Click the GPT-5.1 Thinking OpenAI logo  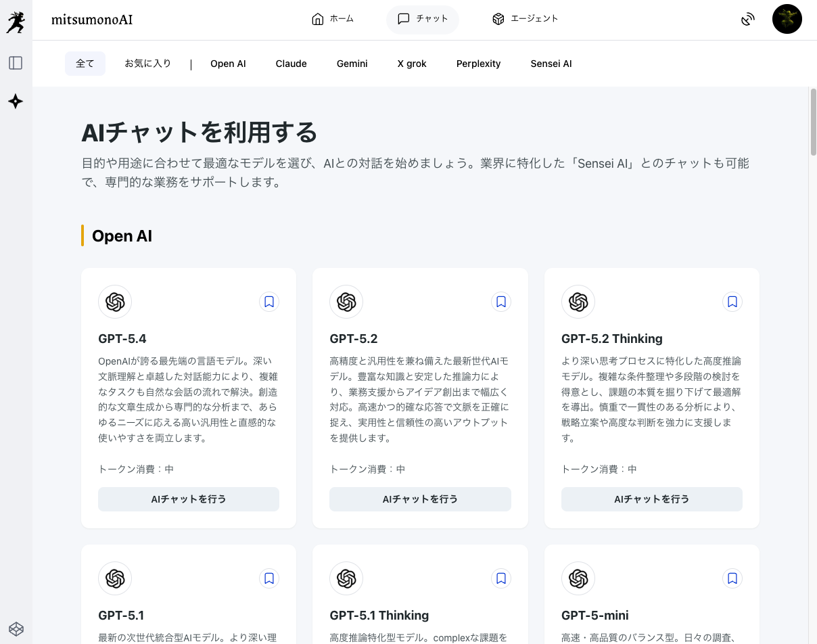click(346, 578)
